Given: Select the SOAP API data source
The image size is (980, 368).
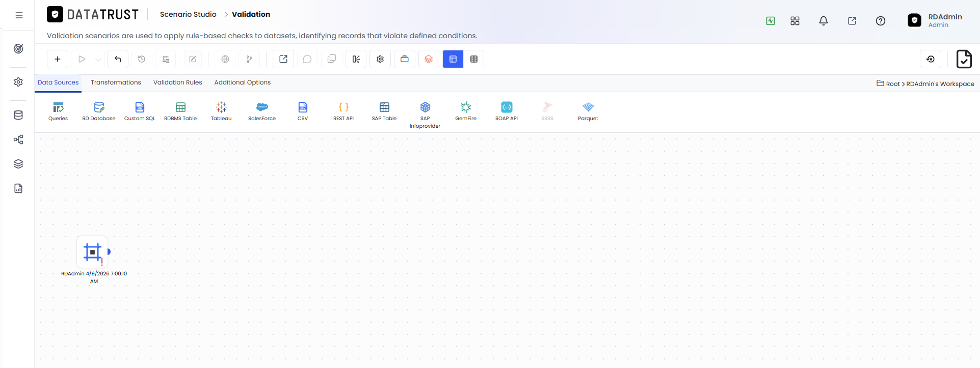Looking at the screenshot, I should pyautogui.click(x=507, y=111).
